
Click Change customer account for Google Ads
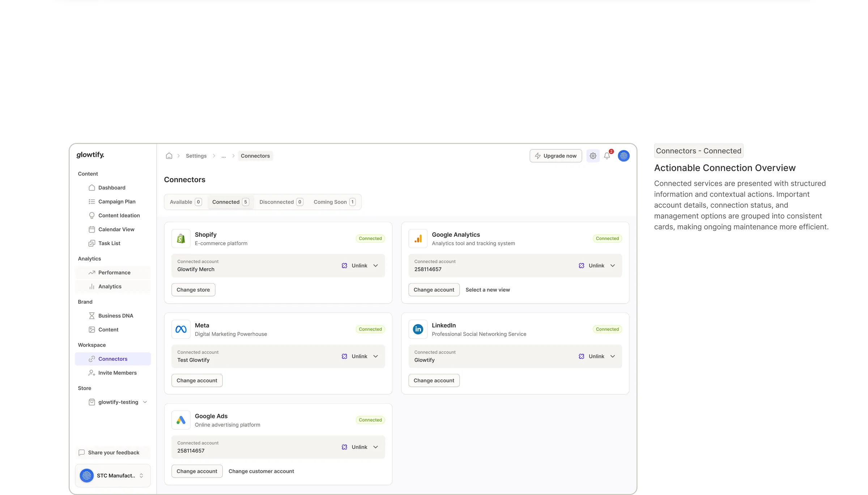(x=261, y=471)
